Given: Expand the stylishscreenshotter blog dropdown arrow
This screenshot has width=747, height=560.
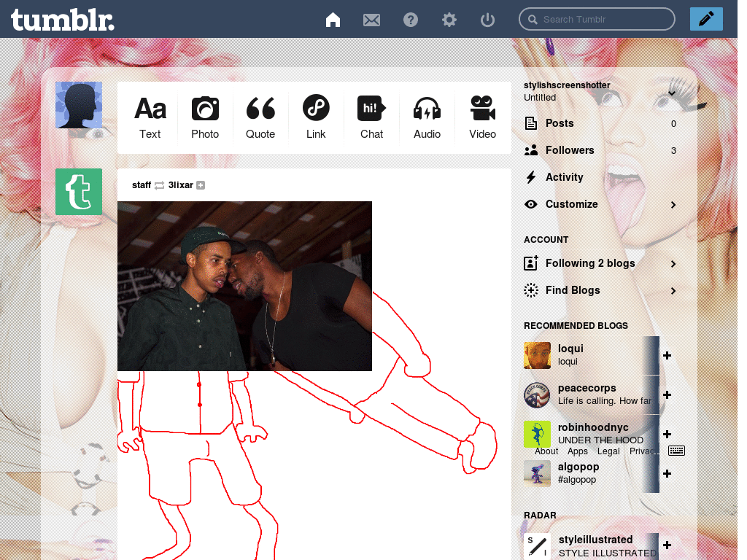Looking at the screenshot, I should coord(672,93).
